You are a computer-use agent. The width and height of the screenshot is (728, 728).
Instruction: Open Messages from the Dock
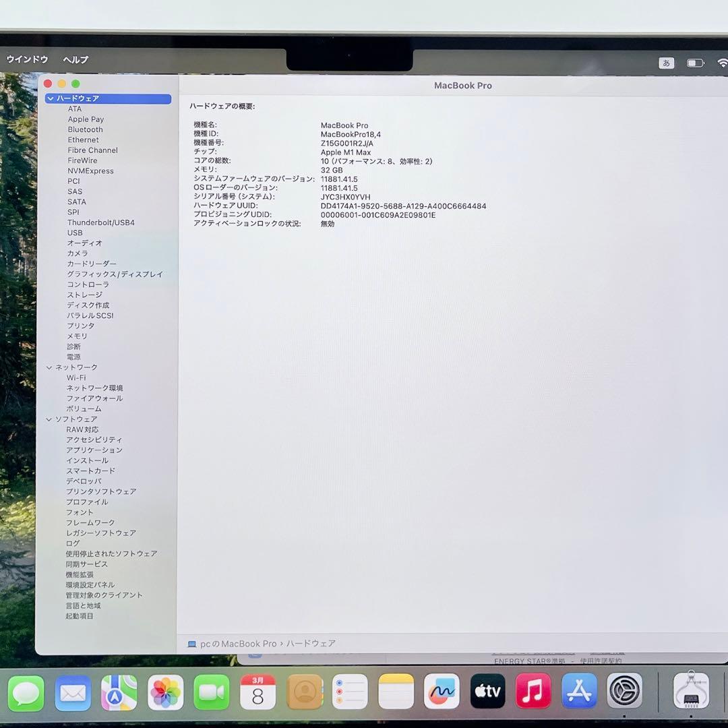point(26,692)
